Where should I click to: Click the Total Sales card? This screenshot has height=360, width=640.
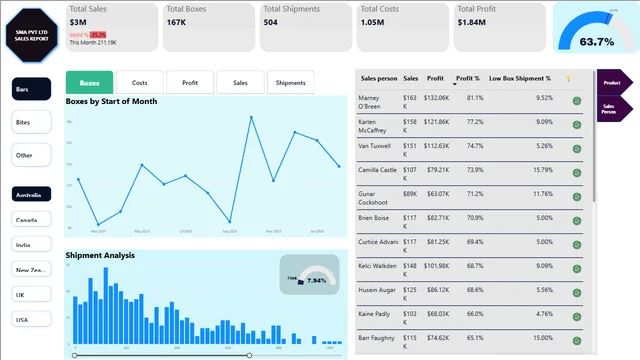pos(112,27)
